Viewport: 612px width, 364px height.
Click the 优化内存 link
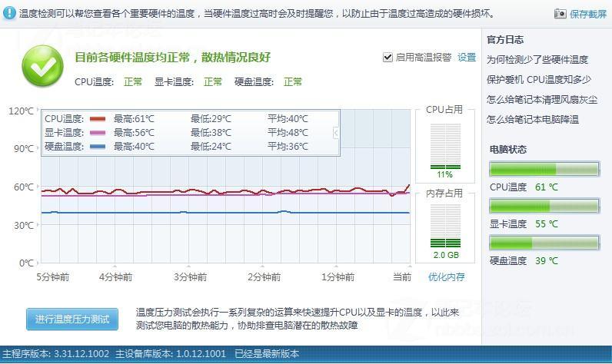point(447,276)
